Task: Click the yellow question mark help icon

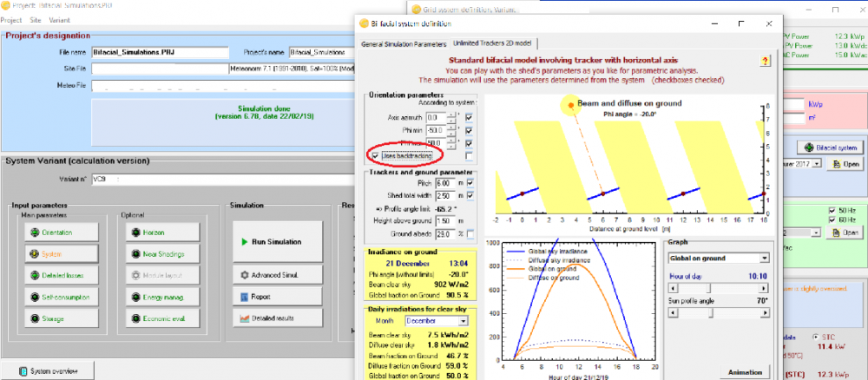Action: (765, 61)
